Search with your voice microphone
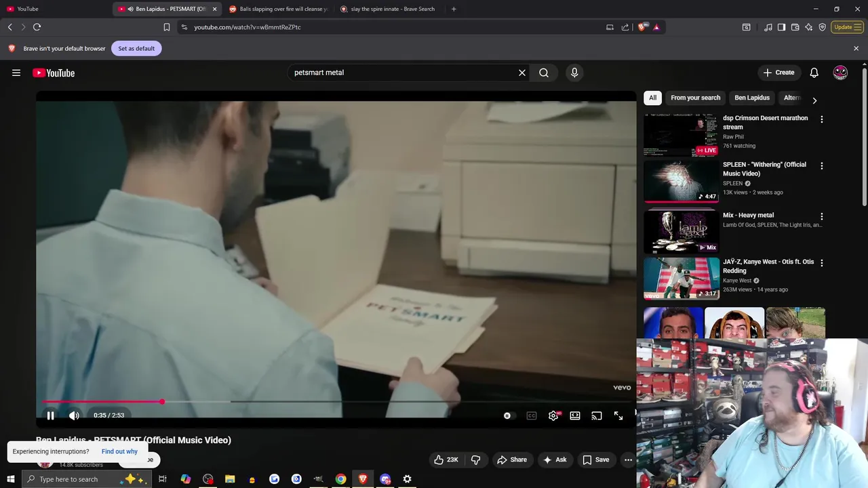This screenshot has height=488, width=868. point(574,73)
